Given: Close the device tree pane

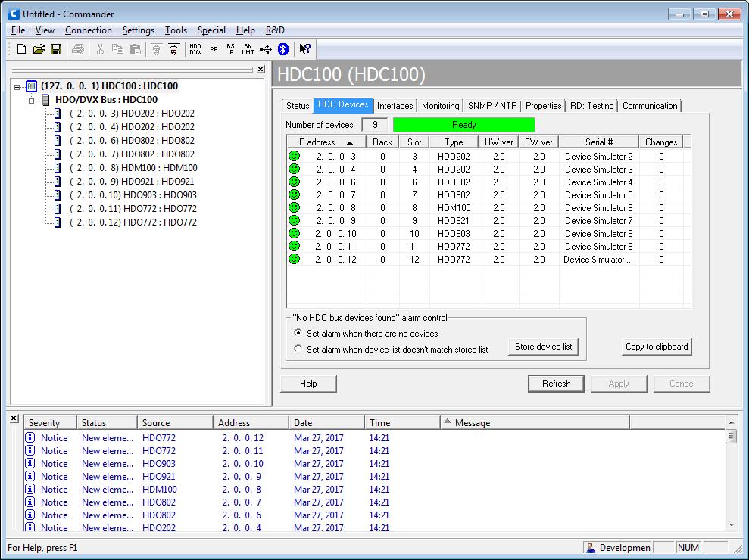Looking at the screenshot, I should point(261,70).
